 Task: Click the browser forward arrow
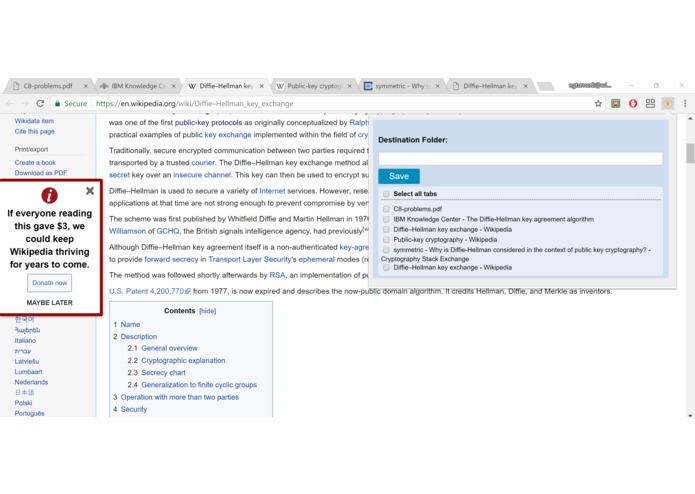25,103
